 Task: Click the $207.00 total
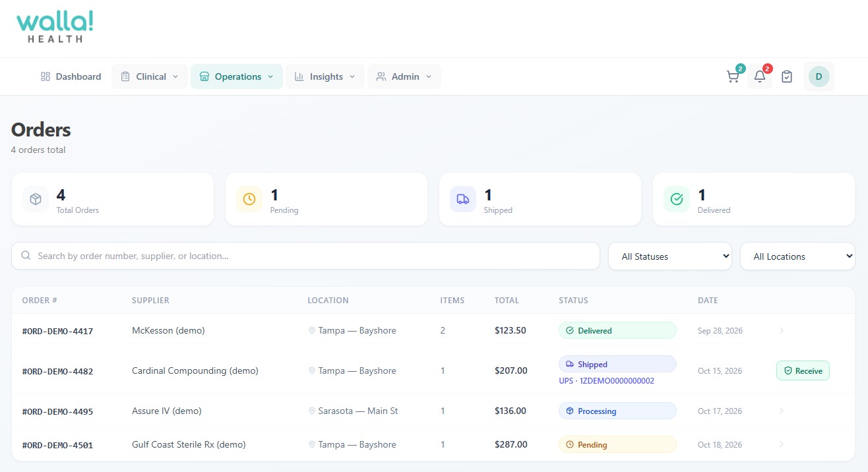(x=511, y=370)
